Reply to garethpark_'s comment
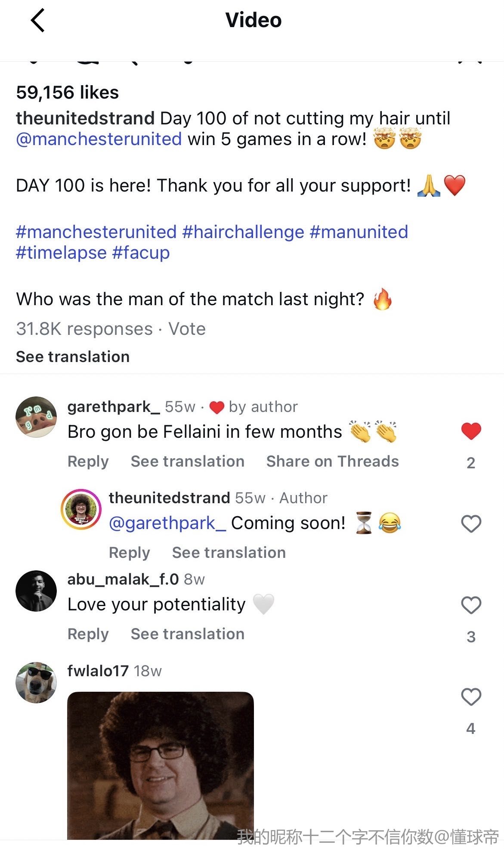The height and width of the screenshot is (851, 504). pyautogui.click(x=88, y=461)
